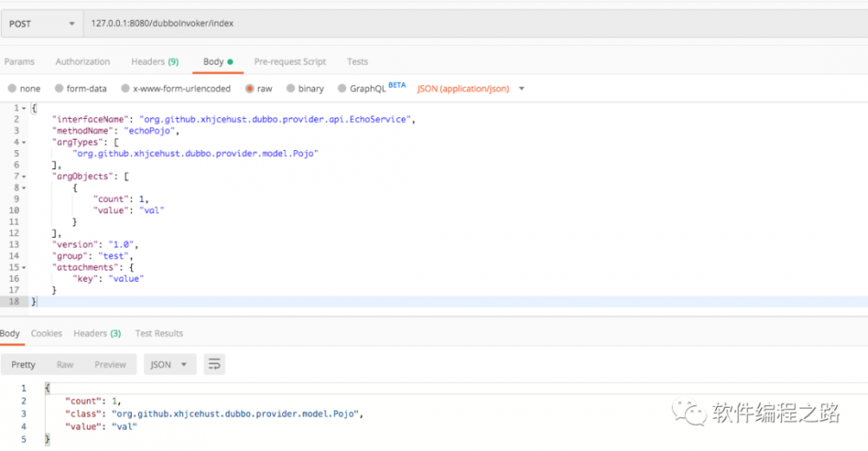Select the form-data radio option

click(80, 88)
